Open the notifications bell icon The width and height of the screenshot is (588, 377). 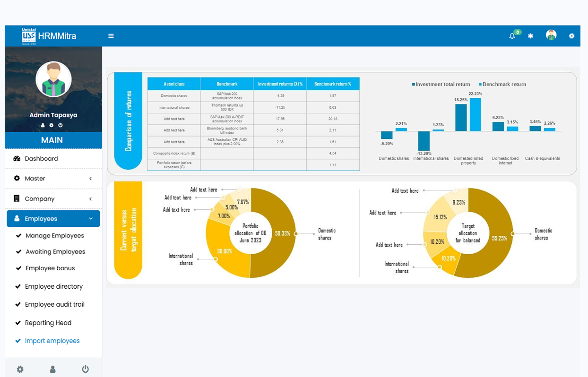(x=512, y=36)
